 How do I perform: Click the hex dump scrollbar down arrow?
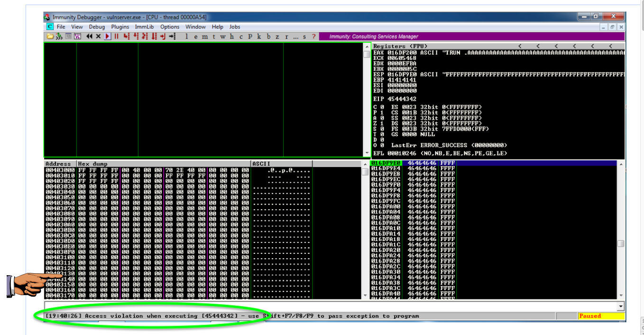[365, 295]
